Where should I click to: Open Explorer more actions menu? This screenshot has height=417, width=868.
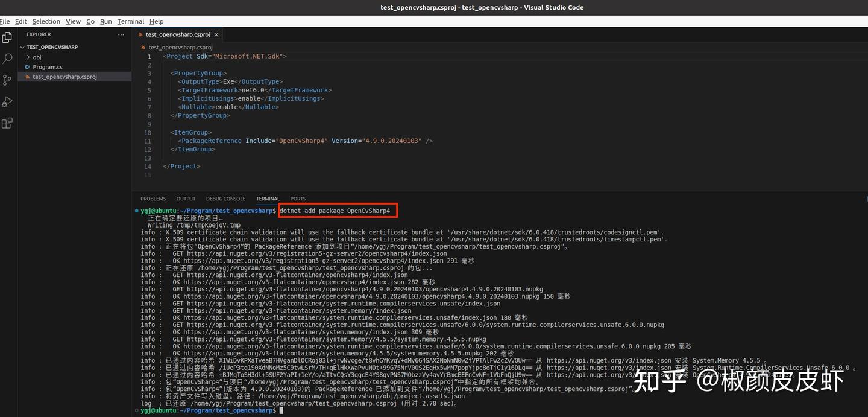pyautogui.click(x=121, y=34)
